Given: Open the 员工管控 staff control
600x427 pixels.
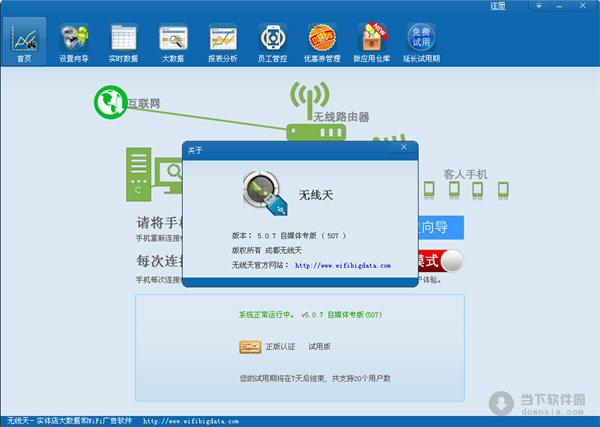Looking at the screenshot, I should pyautogui.click(x=272, y=42).
